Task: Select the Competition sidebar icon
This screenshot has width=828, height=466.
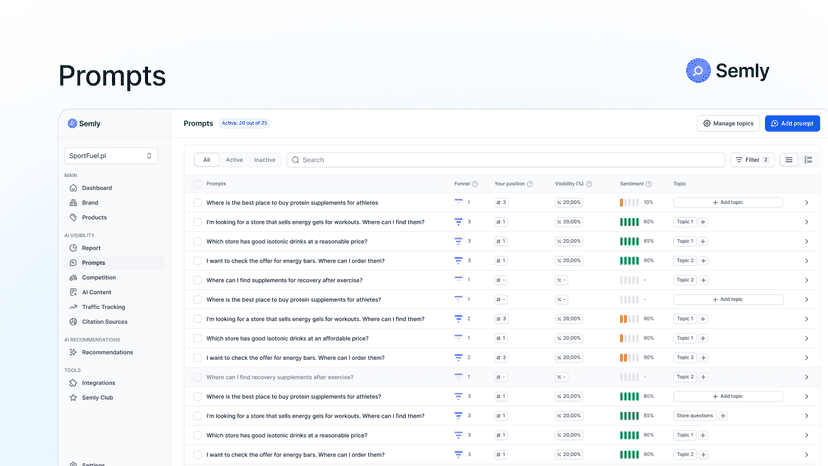Action: click(73, 277)
